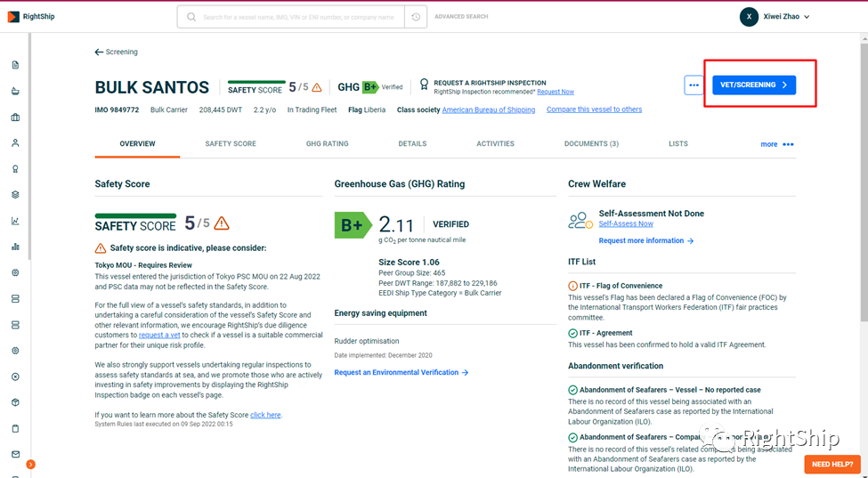Click the large B+ badge in GHG Rating panel

tap(353, 224)
